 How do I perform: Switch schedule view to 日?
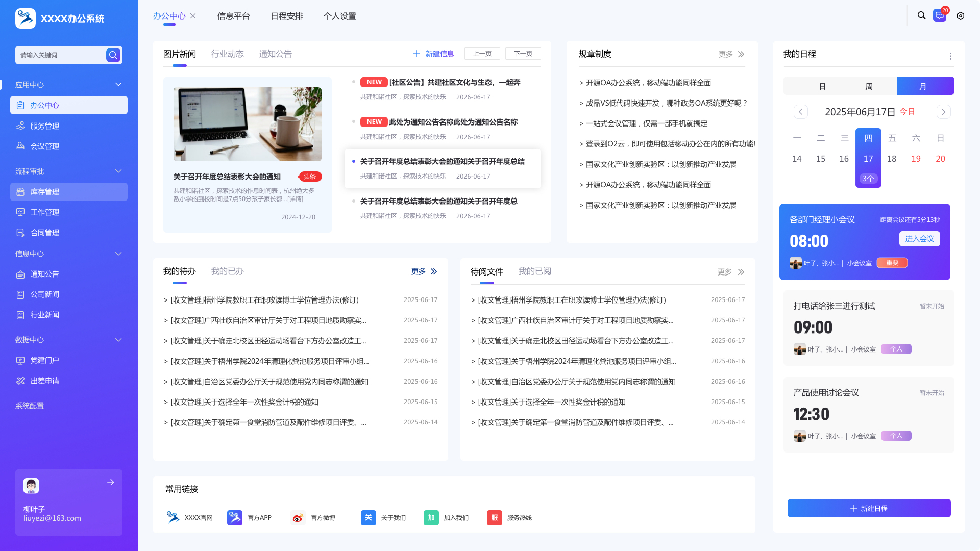click(x=822, y=86)
